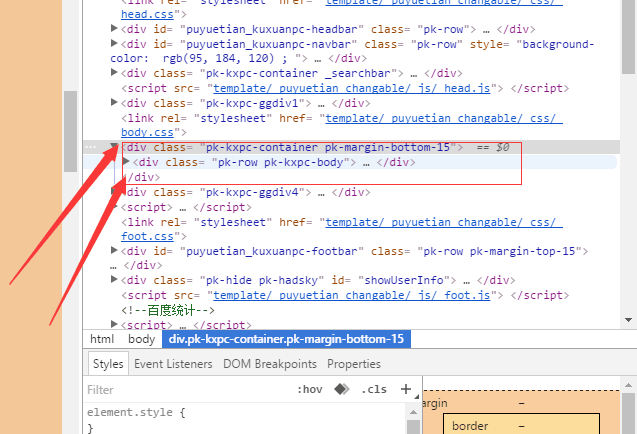Select the html breadcrumb item

(x=102, y=339)
